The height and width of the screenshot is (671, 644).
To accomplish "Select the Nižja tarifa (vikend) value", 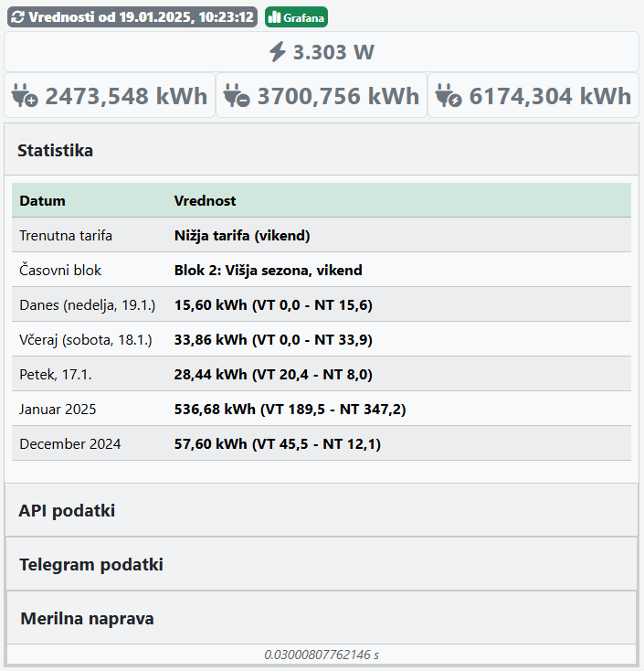I will [x=242, y=235].
